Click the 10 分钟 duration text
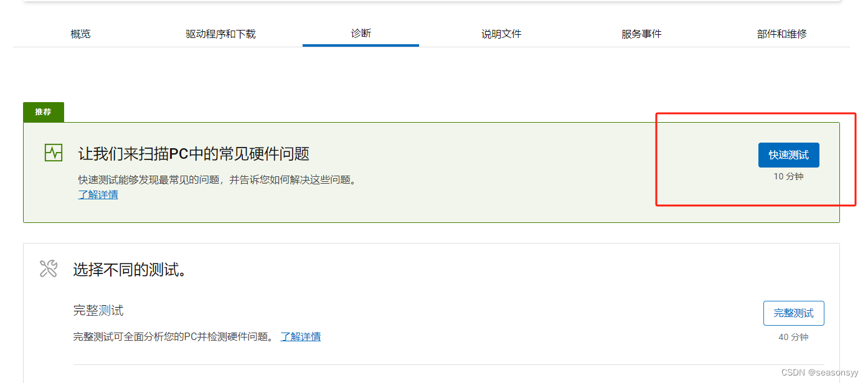This screenshot has width=868, height=383. coord(788,176)
